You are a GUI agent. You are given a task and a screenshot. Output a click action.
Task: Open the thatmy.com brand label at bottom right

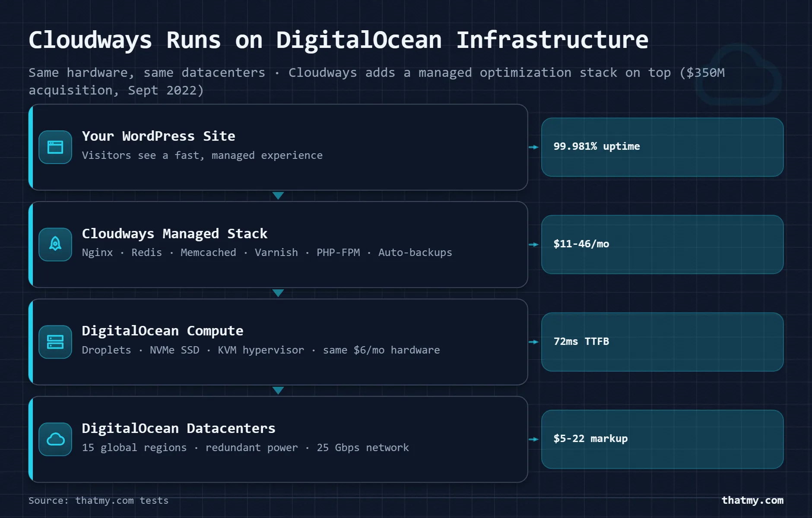point(752,500)
